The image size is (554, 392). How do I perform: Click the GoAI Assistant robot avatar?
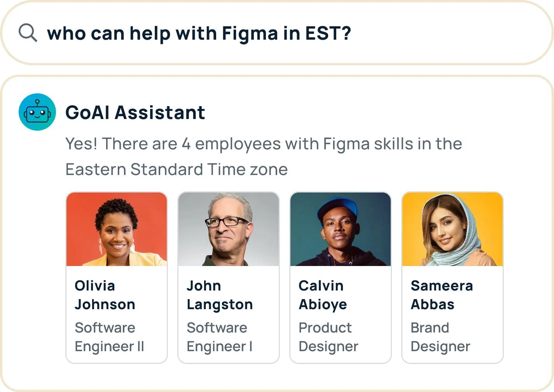tap(37, 112)
